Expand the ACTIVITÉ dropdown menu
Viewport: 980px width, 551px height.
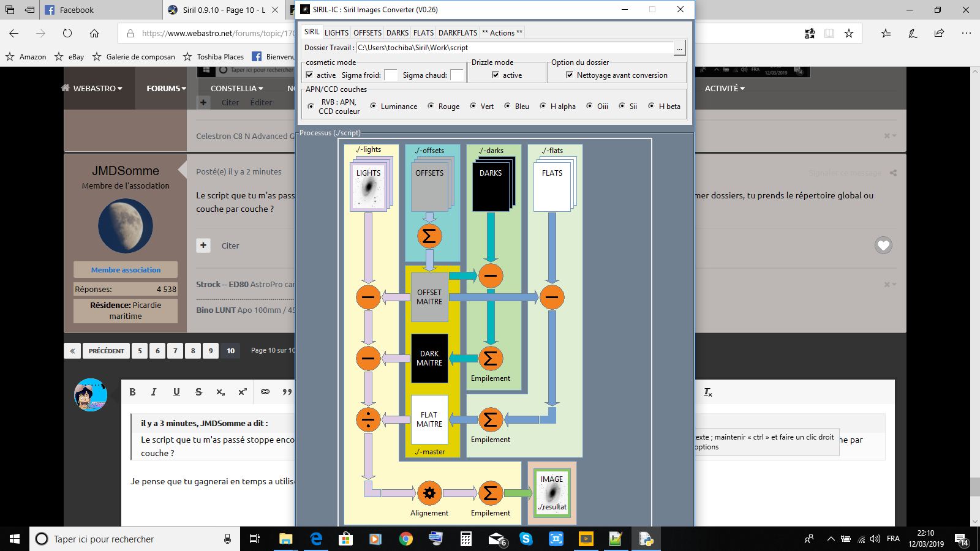click(725, 88)
